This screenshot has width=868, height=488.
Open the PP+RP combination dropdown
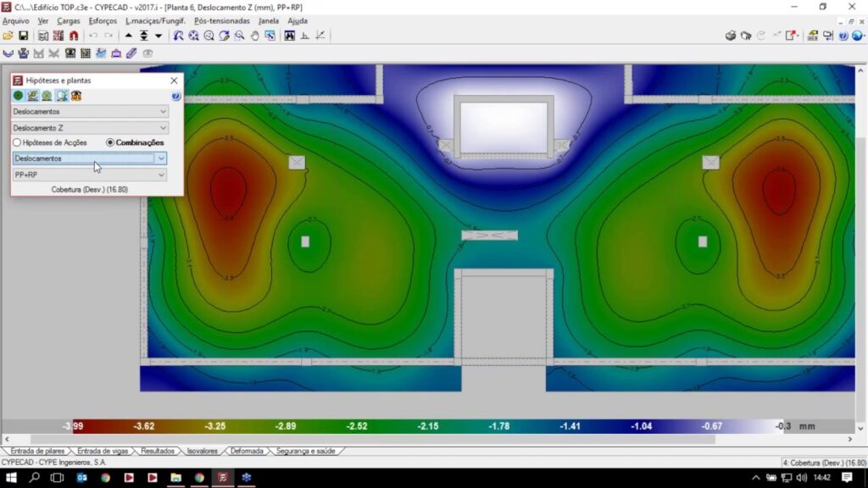[x=161, y=175]
